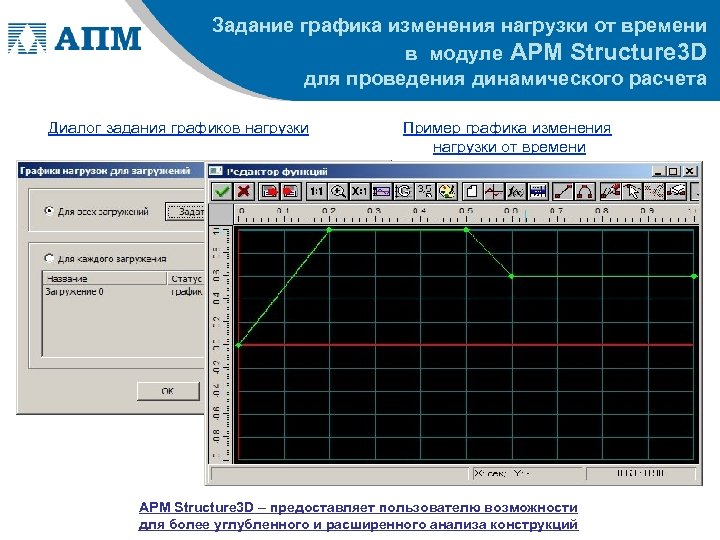Image resolution: width=720 pixels, height=540 pixels.
Task: Click the blue table of values icon
Action: pos(537,191)
